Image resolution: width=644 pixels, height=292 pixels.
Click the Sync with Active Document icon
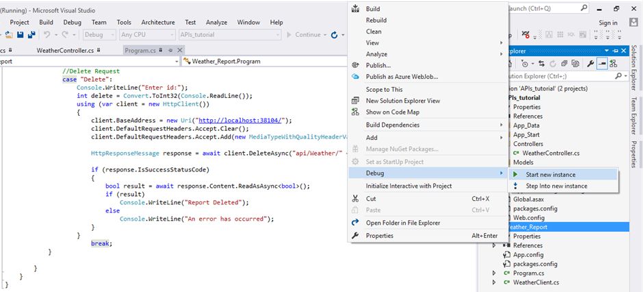coord(541,63)
